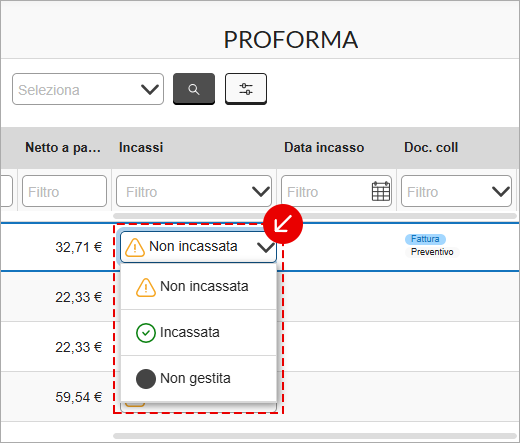Click the magnifying glass search button

[194, 89]
